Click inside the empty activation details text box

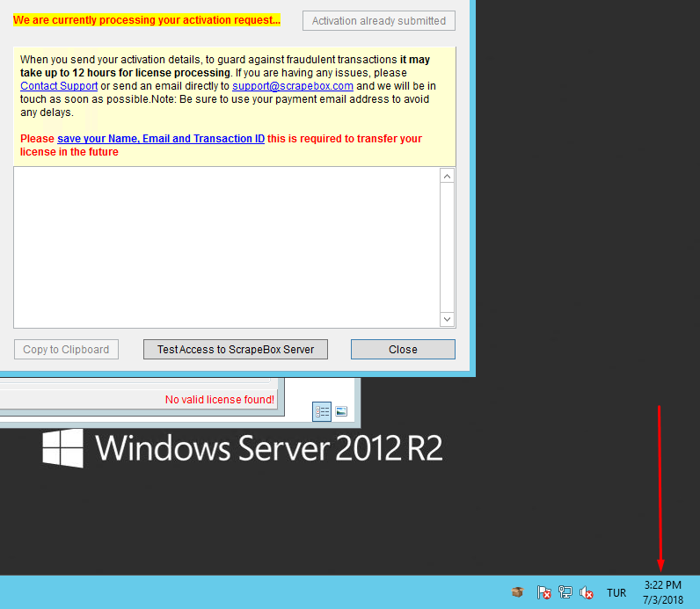click(226, 248)
